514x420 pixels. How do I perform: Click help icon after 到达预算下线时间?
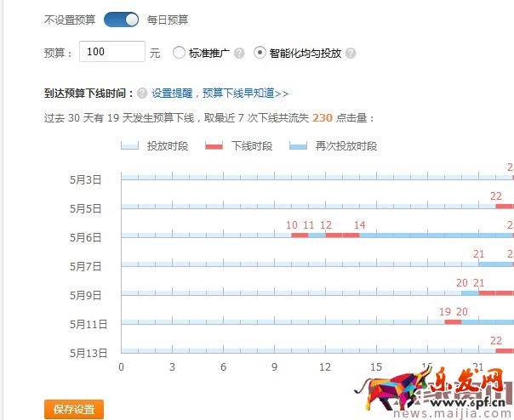(142, 93)
